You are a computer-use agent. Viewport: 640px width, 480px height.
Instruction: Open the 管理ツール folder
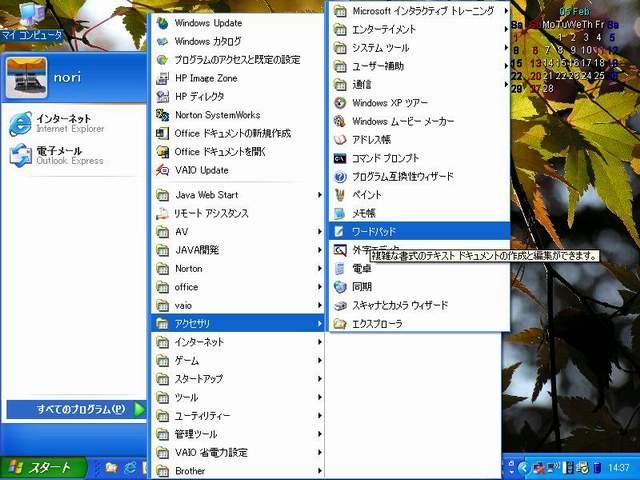click(238, 434)
